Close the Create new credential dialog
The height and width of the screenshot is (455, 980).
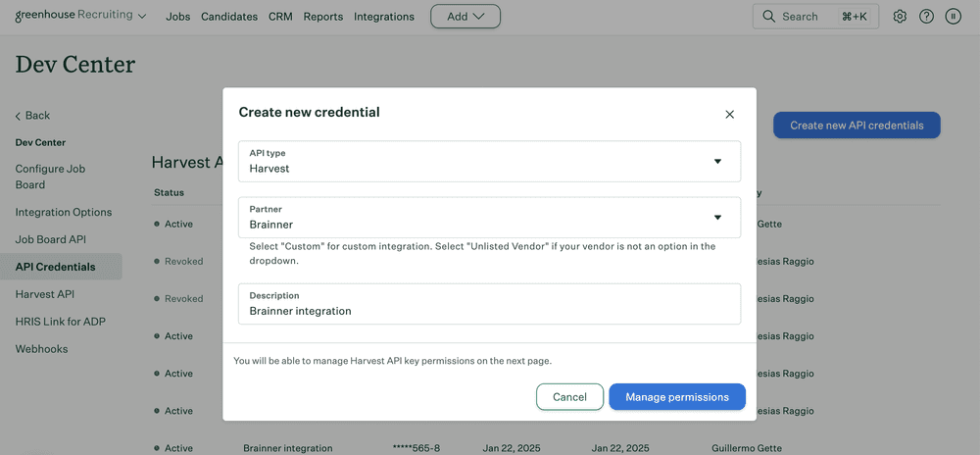click(729, 114)
